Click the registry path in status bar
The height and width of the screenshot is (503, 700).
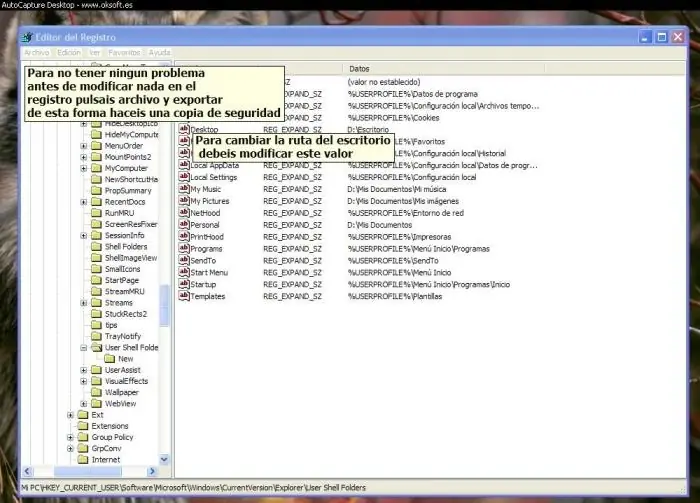click(x=193, y=487)
